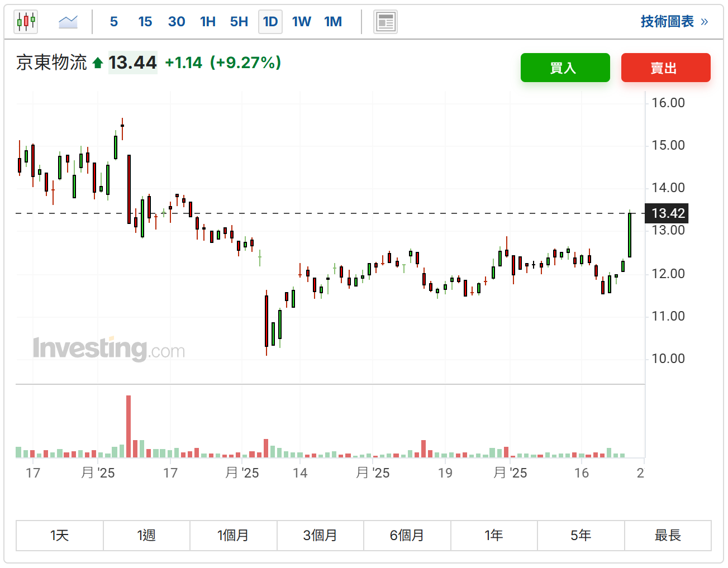Choose the 1天 time range
The image size is (728, 568).
click(60, 536)
